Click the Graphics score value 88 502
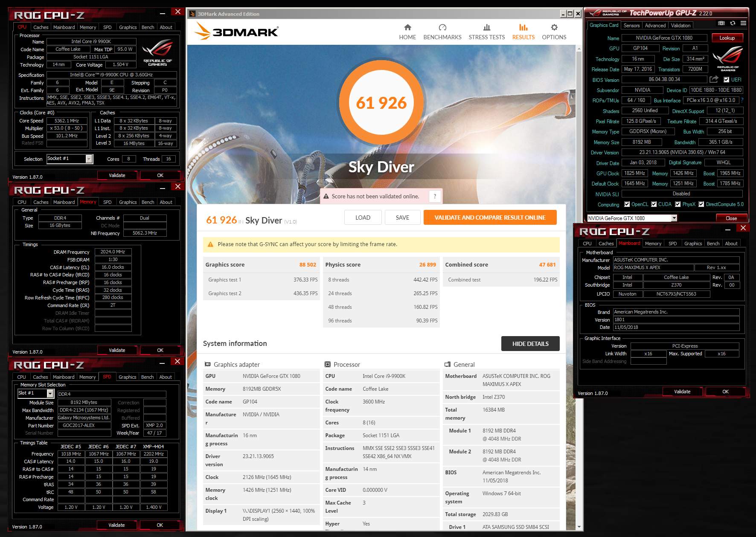 click(308, 264)
